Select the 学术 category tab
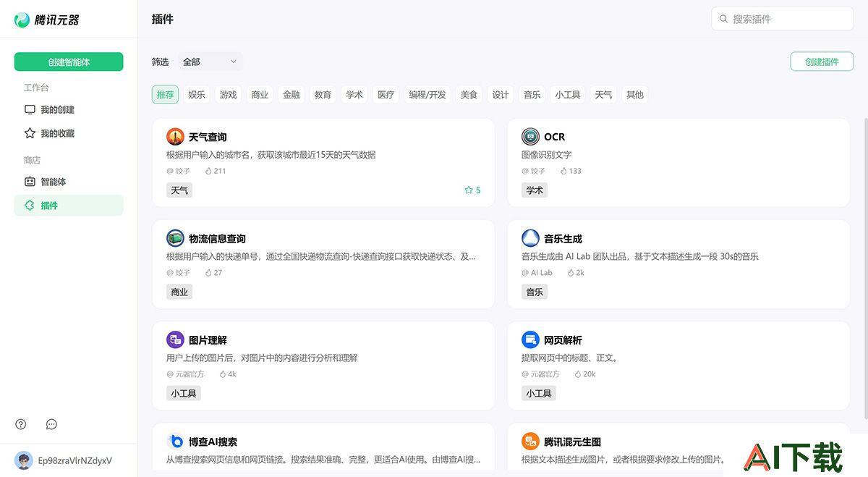This screenshot has height=477, width=868. [354, 95]
